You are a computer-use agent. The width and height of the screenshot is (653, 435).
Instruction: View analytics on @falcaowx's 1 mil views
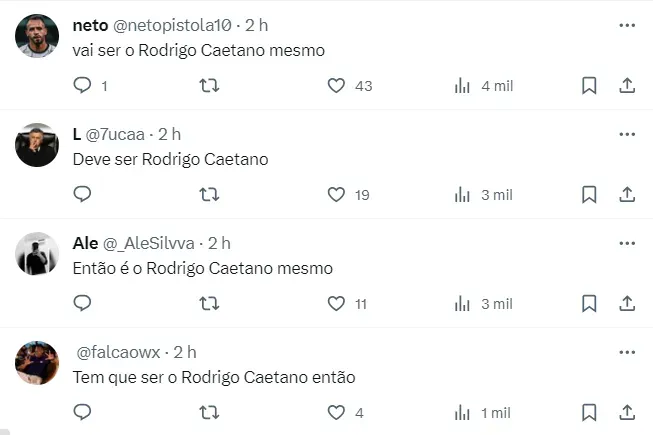pos(462,412)
